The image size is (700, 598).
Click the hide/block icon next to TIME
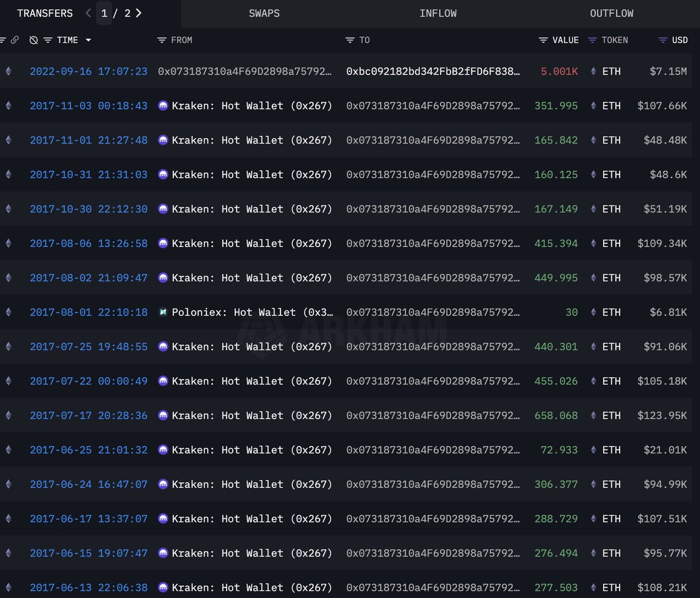coord(33,40)
